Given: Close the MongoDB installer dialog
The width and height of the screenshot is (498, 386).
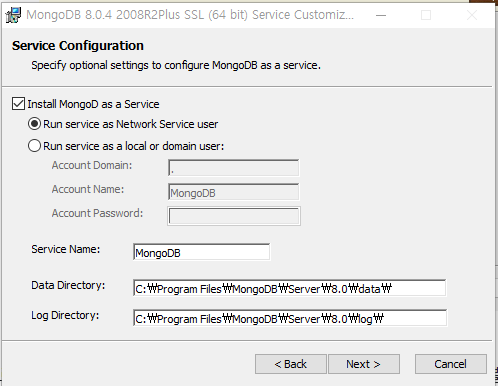Looking at the screenshot, I should [x=472, y=15].
